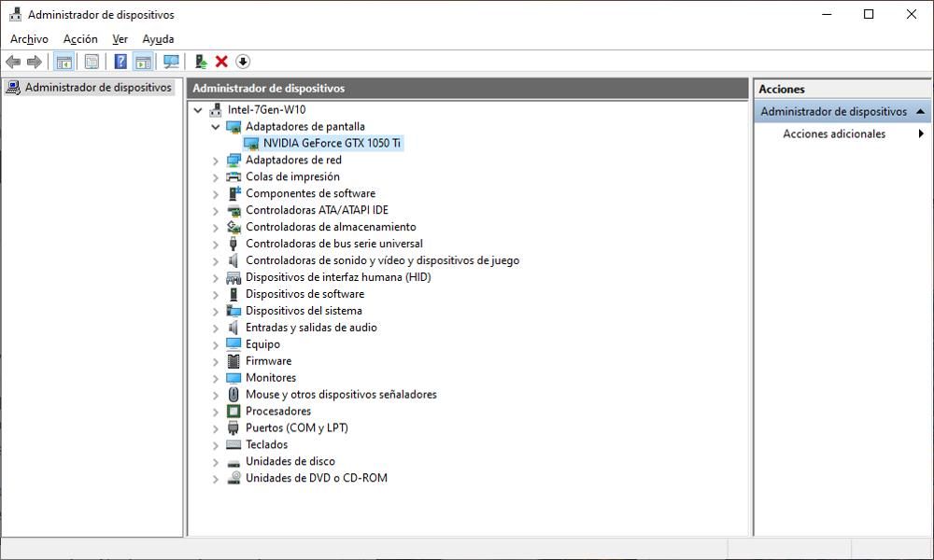
Task: Select Controladoras de bus serie universal label
Action: point(334,244)
